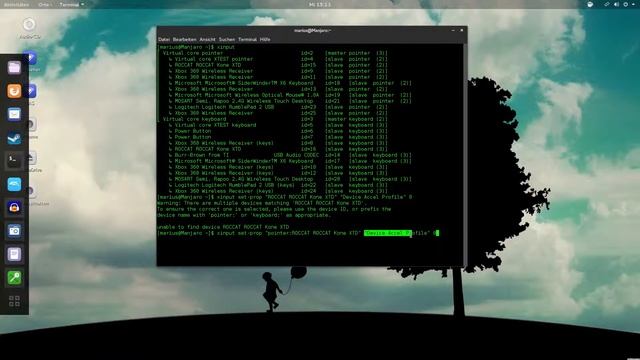Click the ROCCAT Kone XTD id=15 line

point(278,65)
